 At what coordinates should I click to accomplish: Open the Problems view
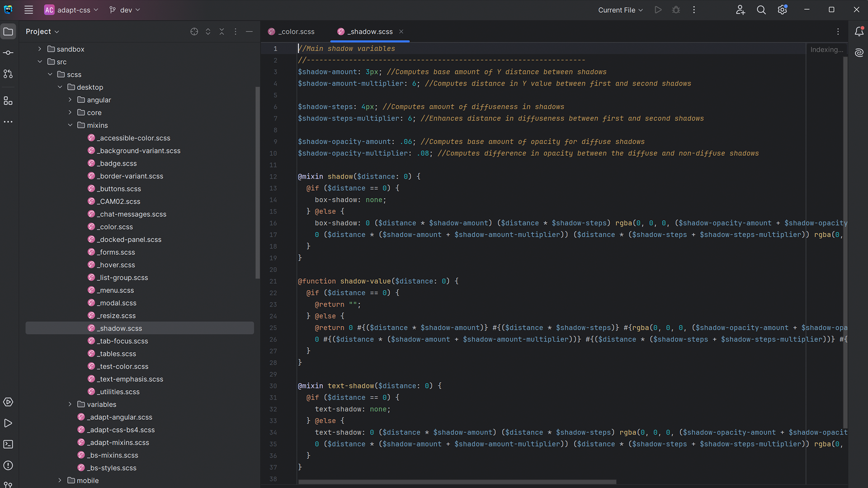point(8,465)
